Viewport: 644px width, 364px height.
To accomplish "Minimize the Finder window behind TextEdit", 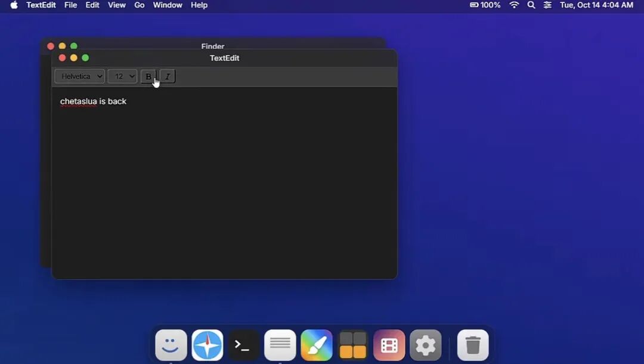I will (62, 46).
